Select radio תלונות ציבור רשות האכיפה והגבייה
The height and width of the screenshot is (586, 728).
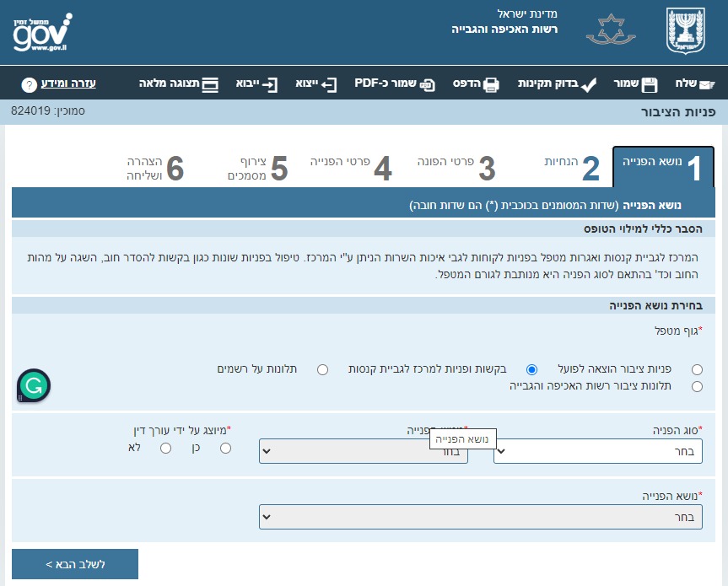coord(697,386)
